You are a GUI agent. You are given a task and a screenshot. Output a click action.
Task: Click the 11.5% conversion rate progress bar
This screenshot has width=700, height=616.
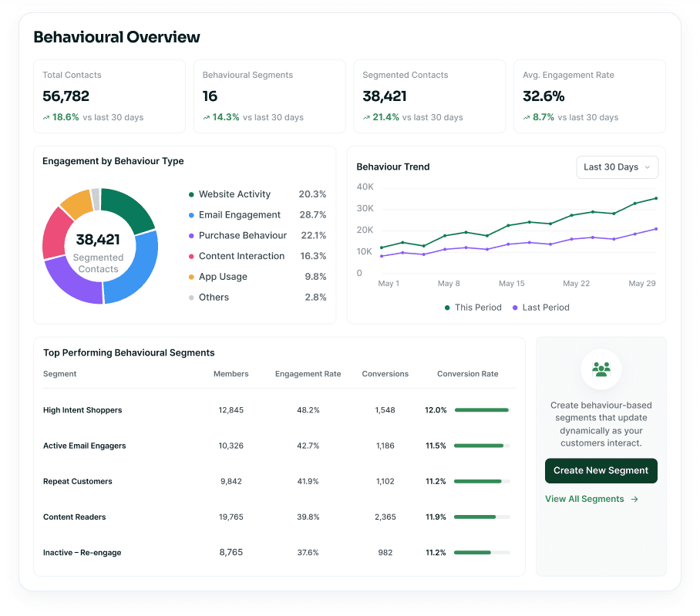pos(482,446)
